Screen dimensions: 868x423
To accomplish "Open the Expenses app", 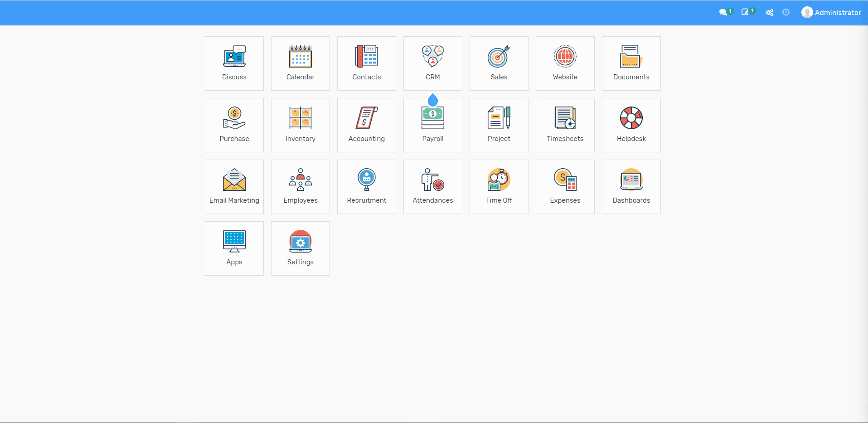I will [565, 187].
